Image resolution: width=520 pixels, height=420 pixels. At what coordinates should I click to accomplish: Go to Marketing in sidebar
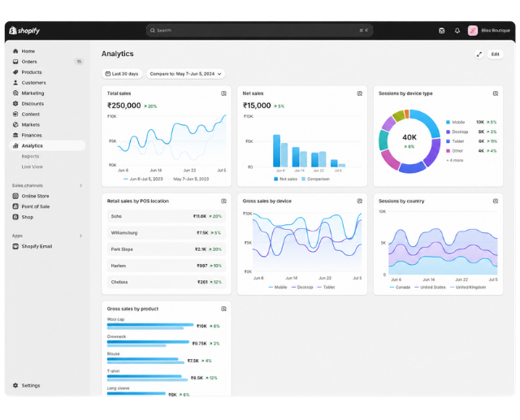tap(32, 93)
